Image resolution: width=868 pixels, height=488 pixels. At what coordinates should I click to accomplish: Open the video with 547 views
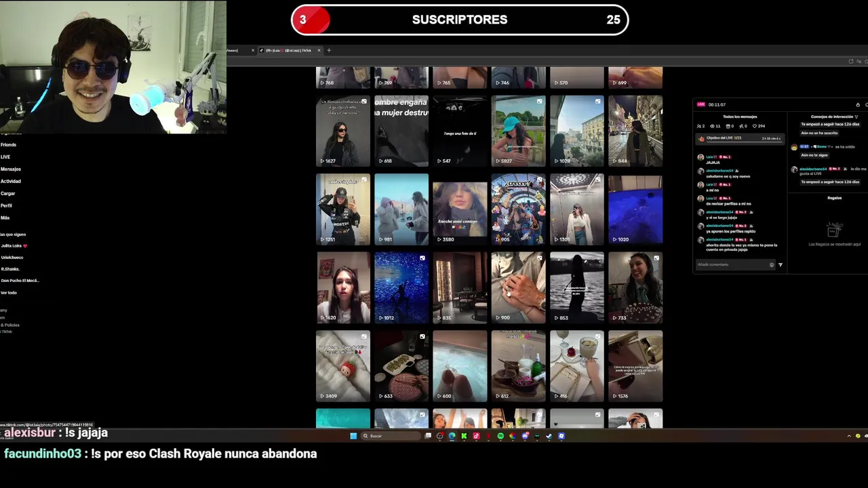460,131
